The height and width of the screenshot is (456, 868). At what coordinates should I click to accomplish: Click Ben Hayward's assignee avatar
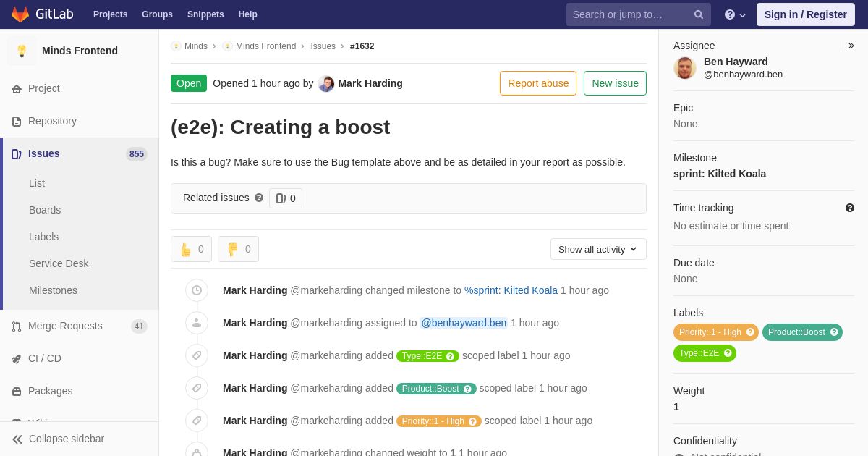click(685, 68)
